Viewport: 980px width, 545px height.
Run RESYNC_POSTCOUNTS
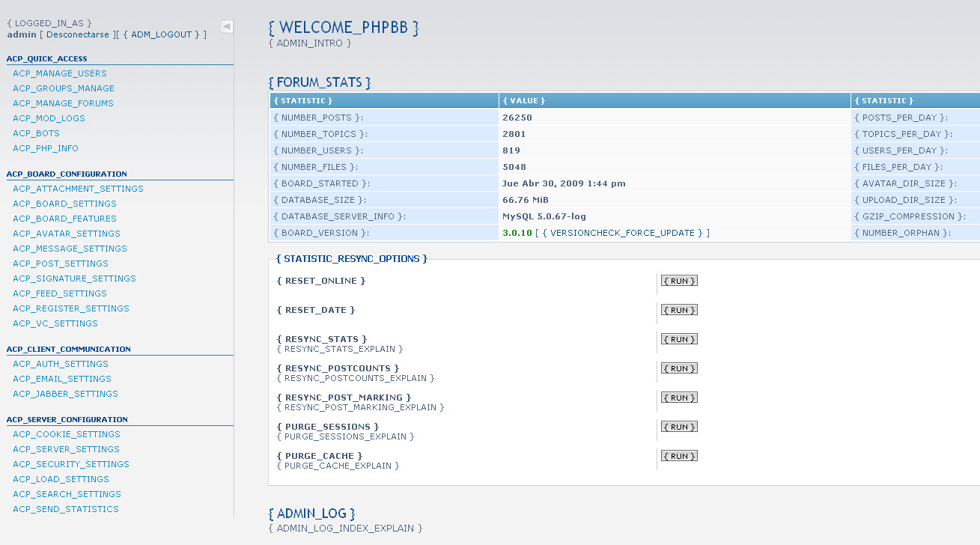click(679, 368)
